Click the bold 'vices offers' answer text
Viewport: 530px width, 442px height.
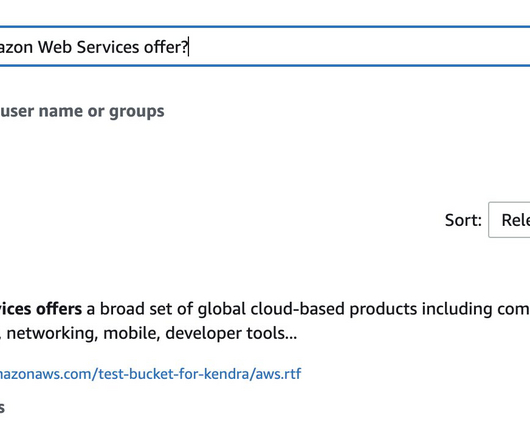[x=41, y=309]
